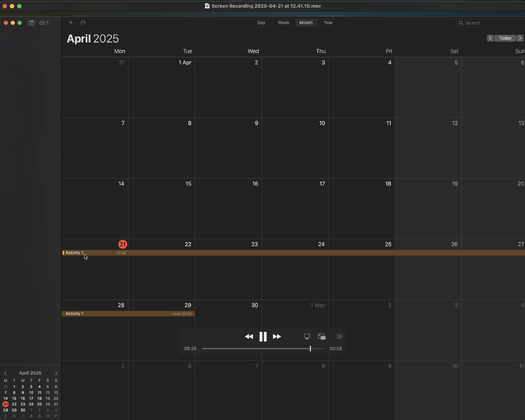Click the fast-forward button
The height and width of the screenshot is (420, 525).
(277, 337)
